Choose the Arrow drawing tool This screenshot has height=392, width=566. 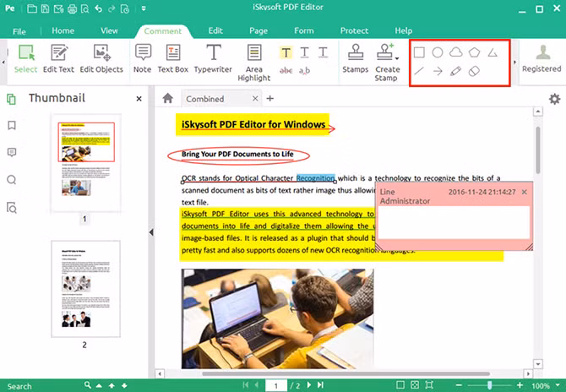tap(438, 71)
